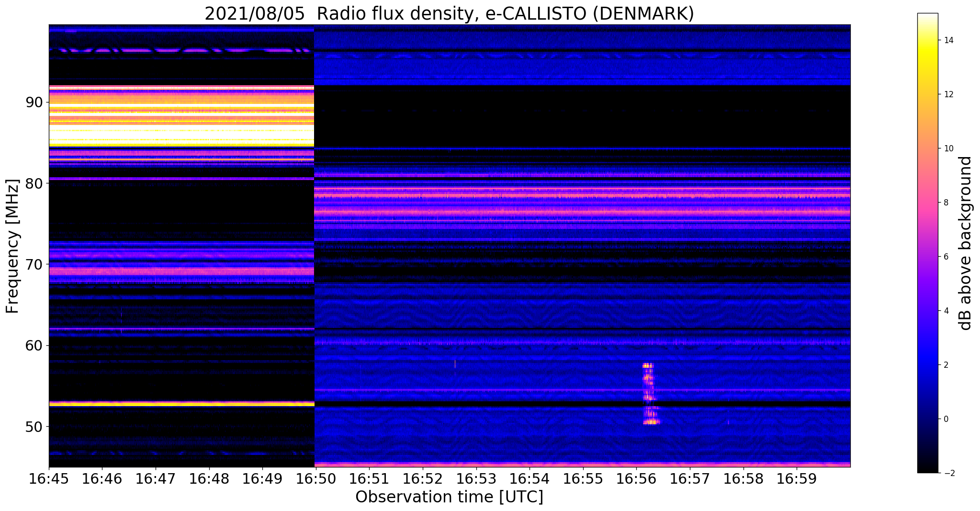
Task: Click the 16:46 time tick label
Action: tap(102, 478)
